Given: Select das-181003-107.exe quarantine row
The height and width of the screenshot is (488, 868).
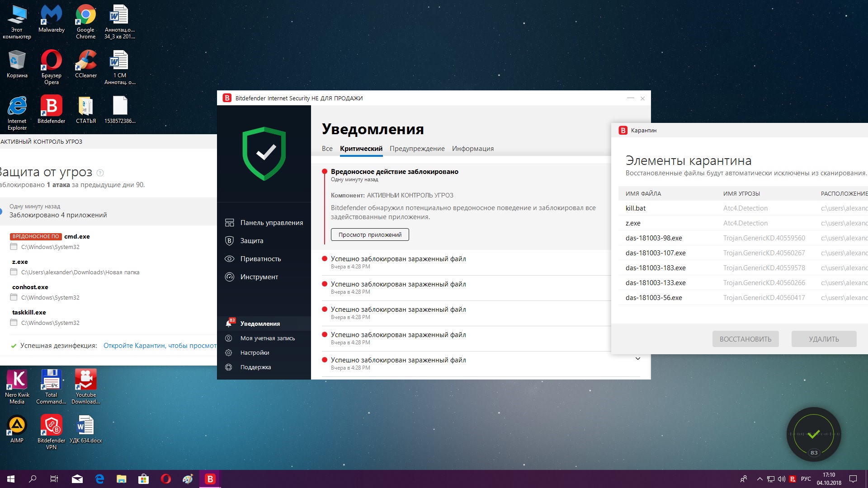Looking at the screenshot, I should [x=743, y=253].
